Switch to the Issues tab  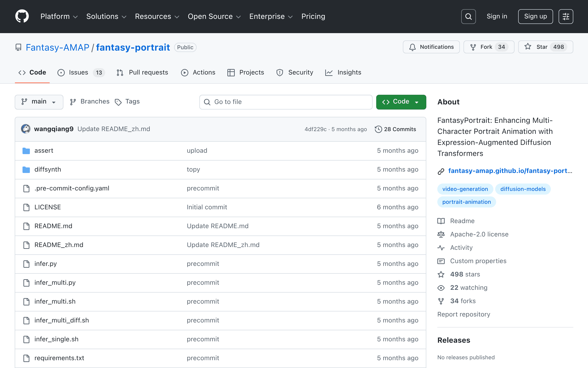click(x=81, y=72)
